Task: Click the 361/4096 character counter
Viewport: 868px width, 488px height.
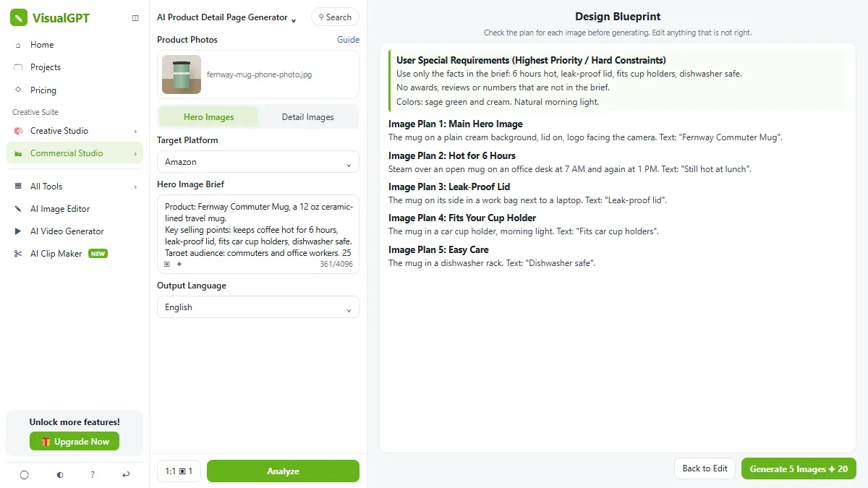Action: [336, 264]
